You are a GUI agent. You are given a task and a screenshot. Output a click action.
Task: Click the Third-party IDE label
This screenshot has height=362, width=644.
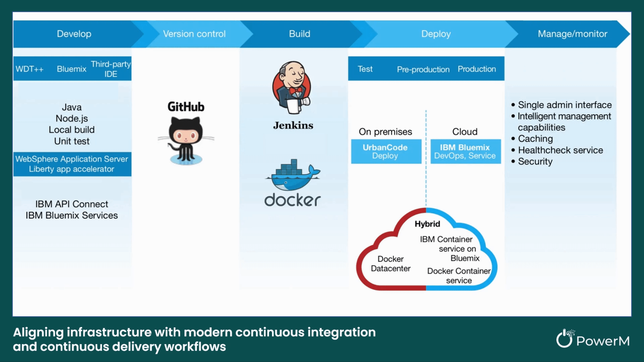(111, 69)
